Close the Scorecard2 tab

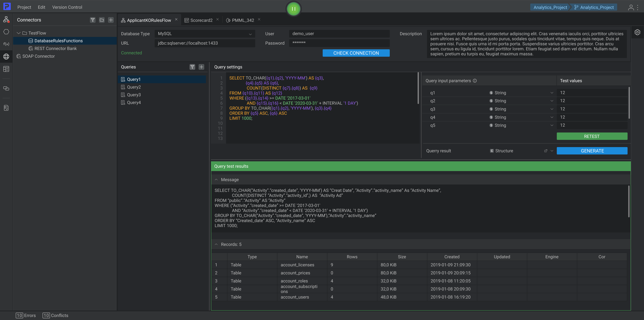(x=218, y=19)
